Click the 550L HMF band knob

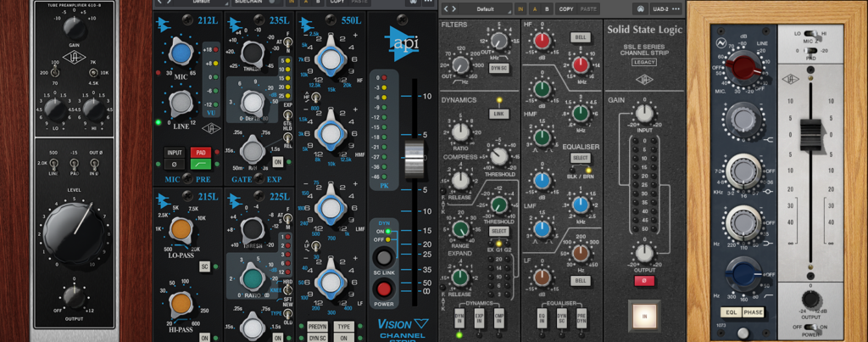pyautogui.click(x=331, y=133)
